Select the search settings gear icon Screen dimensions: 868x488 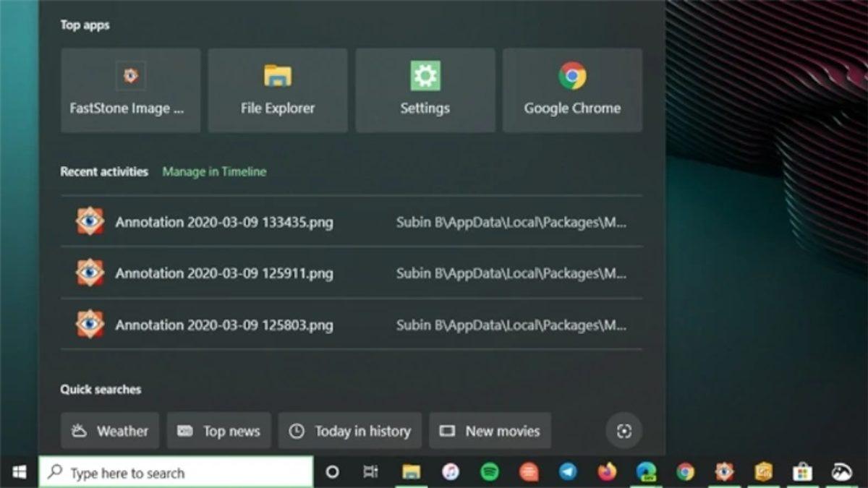click(624, 431)
